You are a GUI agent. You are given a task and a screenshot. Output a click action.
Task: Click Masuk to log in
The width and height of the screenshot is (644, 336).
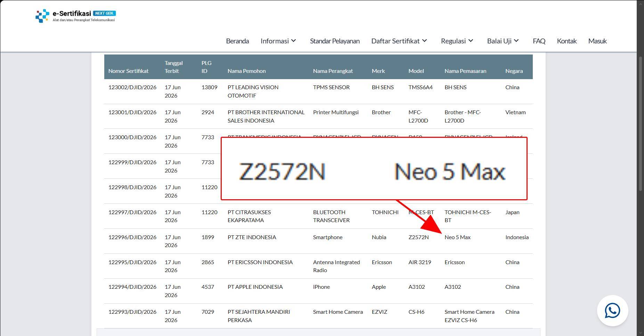597,41
